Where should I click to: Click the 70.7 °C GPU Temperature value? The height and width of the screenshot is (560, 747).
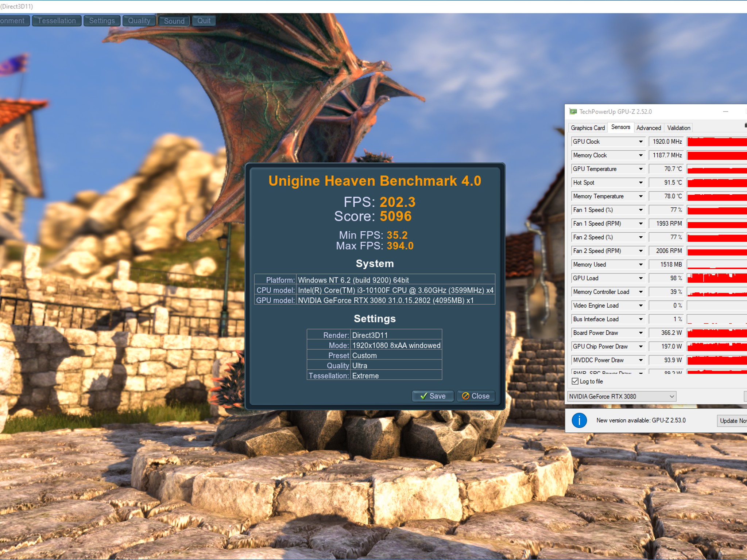pos(666,169)
